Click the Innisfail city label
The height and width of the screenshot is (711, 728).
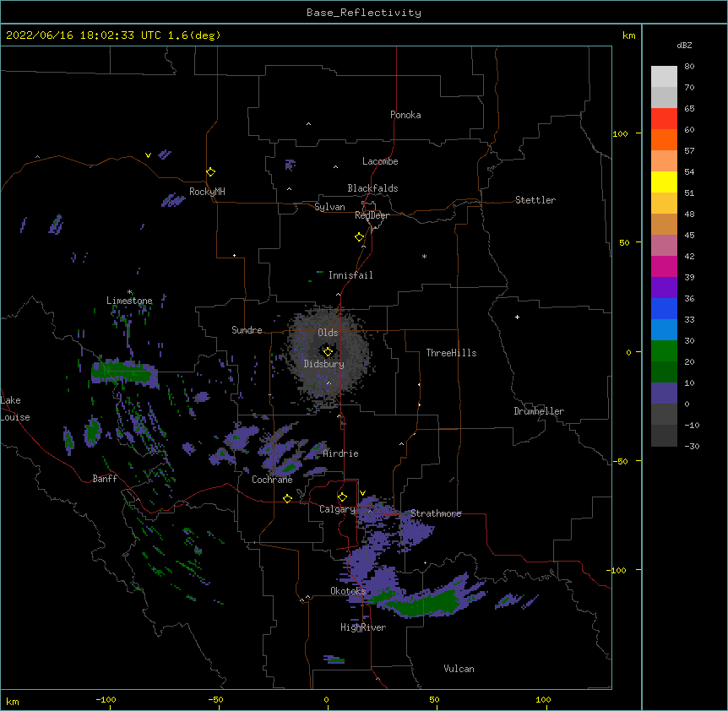(x=350, y=275)
